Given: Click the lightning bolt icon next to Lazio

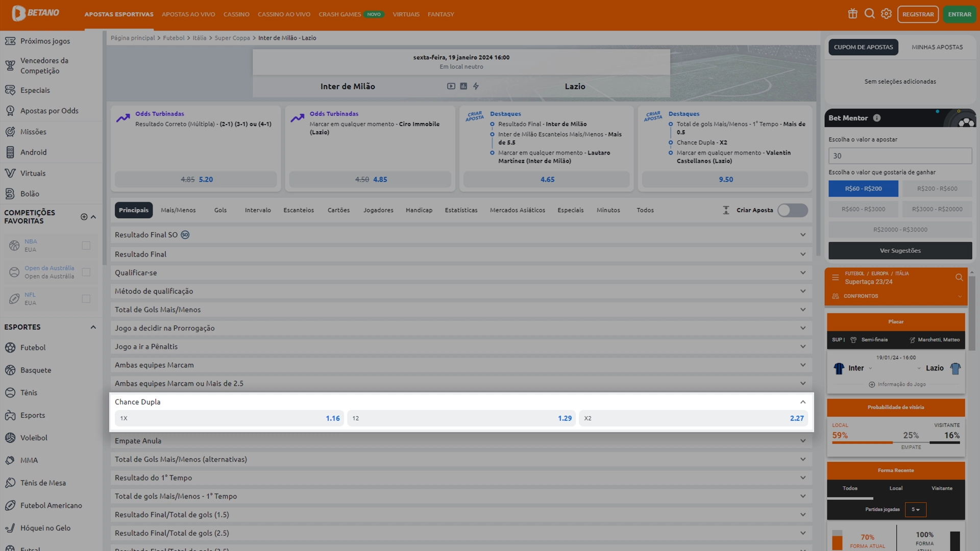Looking at the screenshot, I should (476, 86).
